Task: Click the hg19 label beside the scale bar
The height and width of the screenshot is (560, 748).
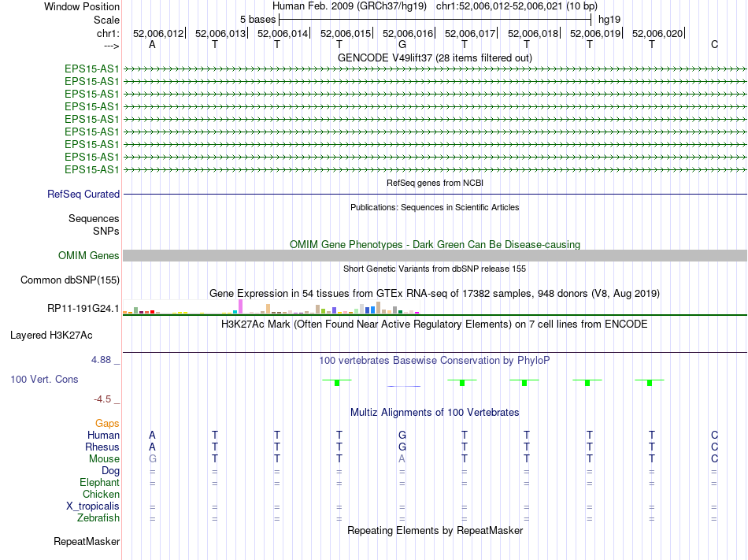Action: click(609, 20)
